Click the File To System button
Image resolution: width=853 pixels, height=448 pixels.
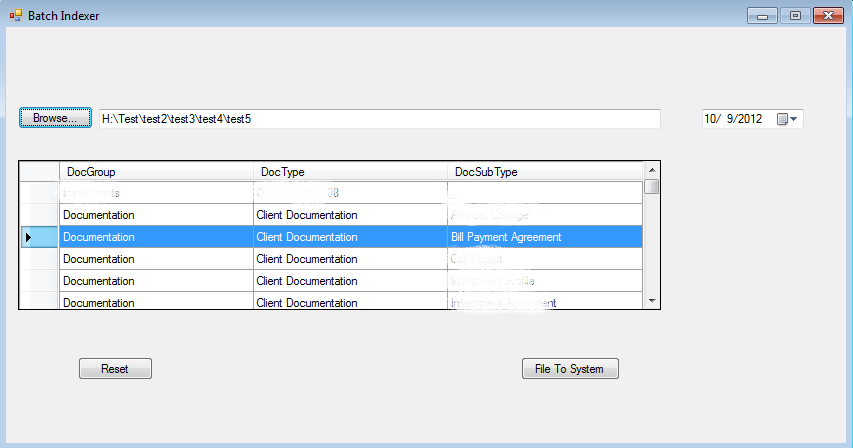tap(570, 369)
